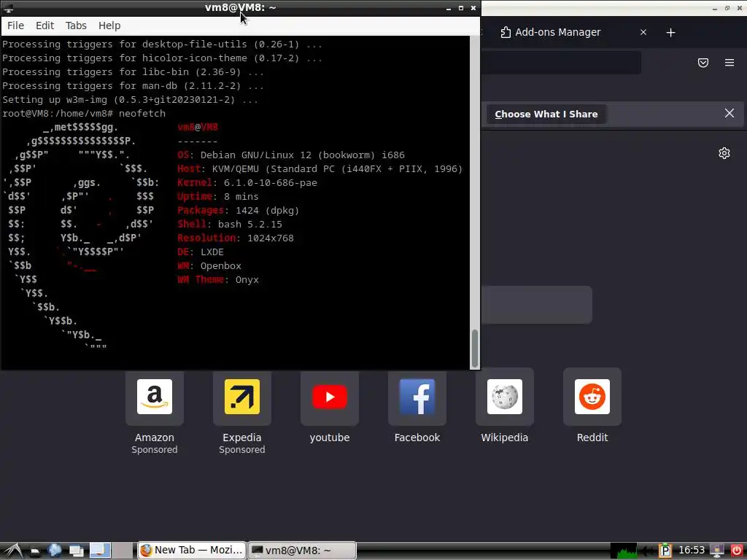This screenshot has width=747, height=560.
Task: Click the red power logout icon
Action: pos(736,551)
